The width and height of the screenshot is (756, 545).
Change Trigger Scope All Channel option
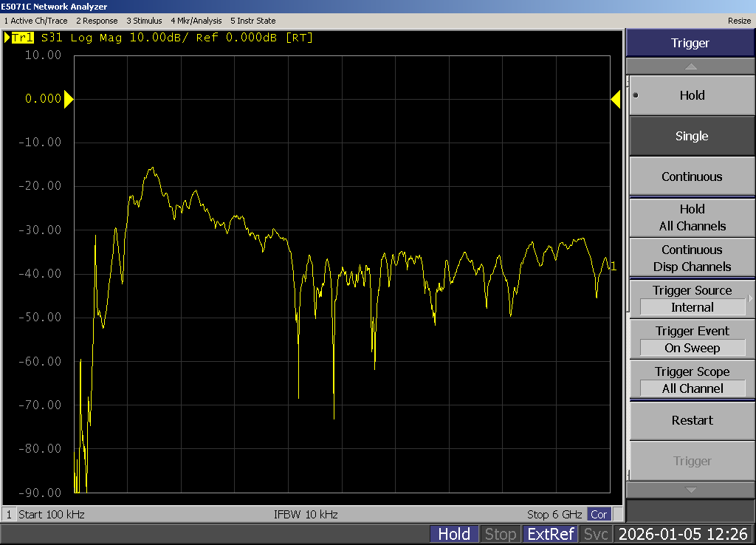[x=691, y=380]
